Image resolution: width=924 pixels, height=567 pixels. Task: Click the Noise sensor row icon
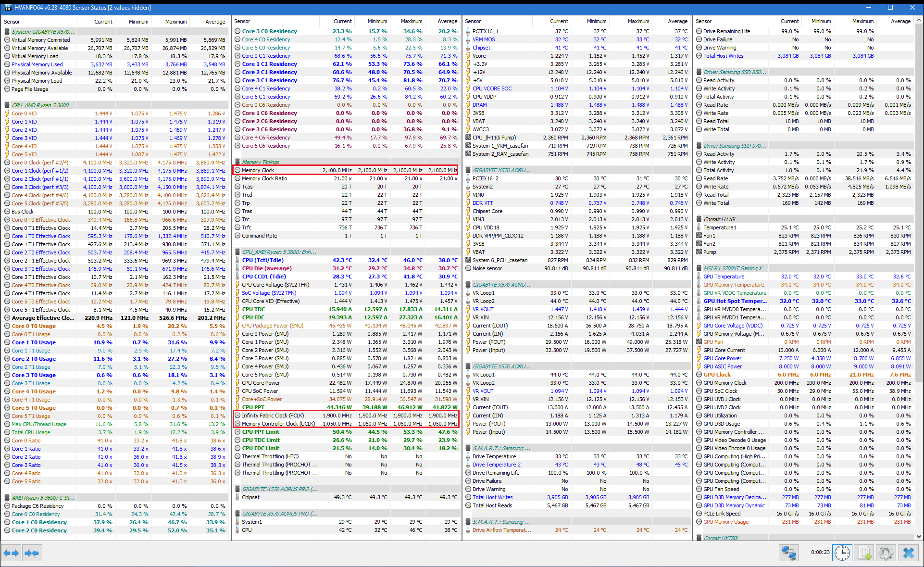click(468, 268)
